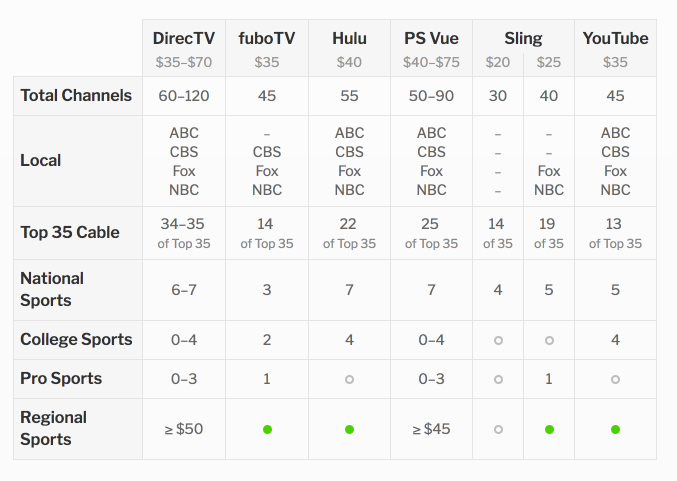Click the green dot for fuboTV Regional Sports
Screen dimensions: 677x481
(x=267, y=429)
